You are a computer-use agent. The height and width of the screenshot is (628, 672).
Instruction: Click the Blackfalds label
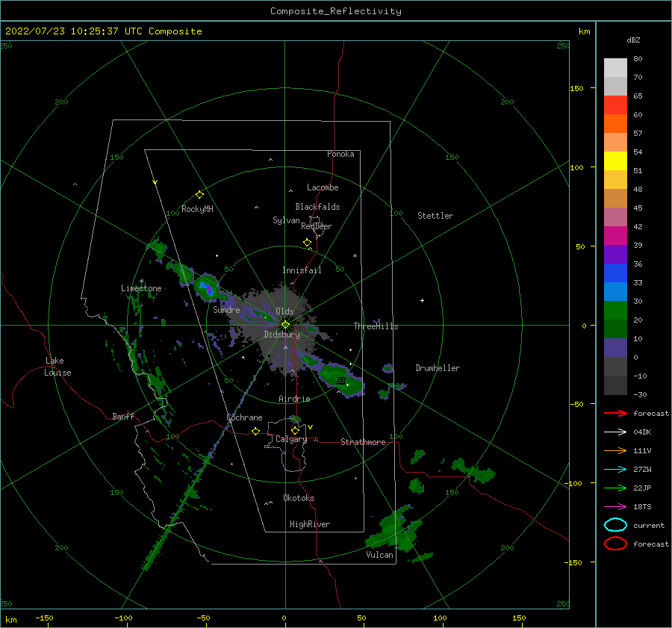317,207
